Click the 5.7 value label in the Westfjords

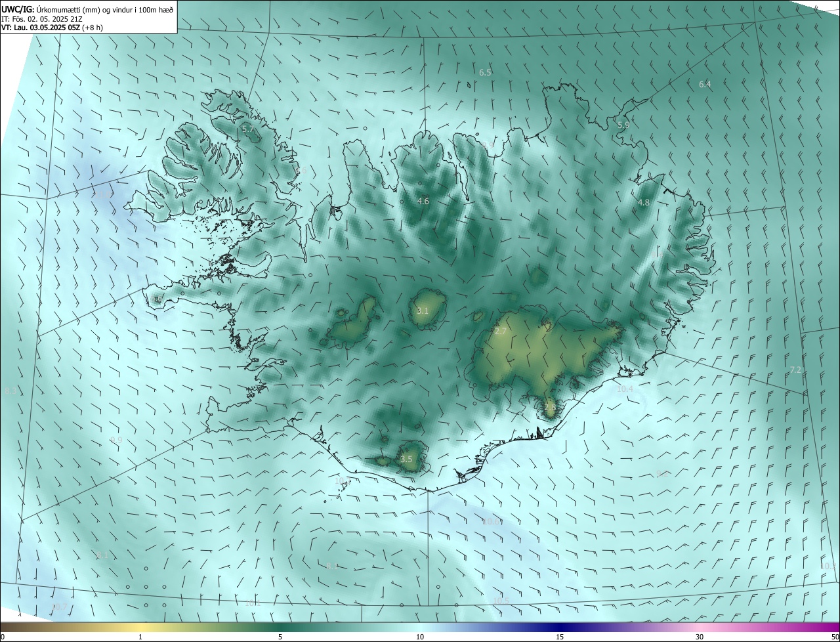click(x=247, y=129)
